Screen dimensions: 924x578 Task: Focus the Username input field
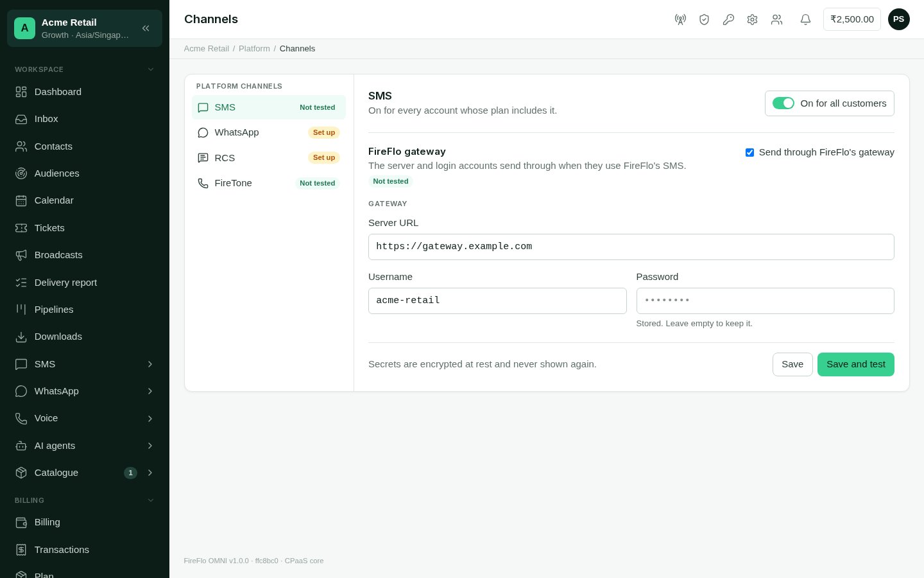click(x=497, y=301)
